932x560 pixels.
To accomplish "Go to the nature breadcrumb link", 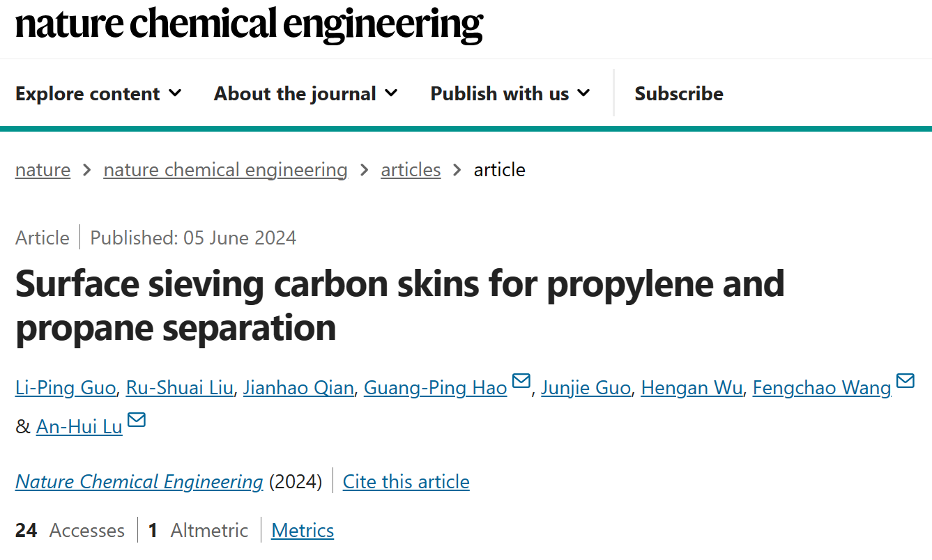I will pyautogui.click(x=43, y=170).
